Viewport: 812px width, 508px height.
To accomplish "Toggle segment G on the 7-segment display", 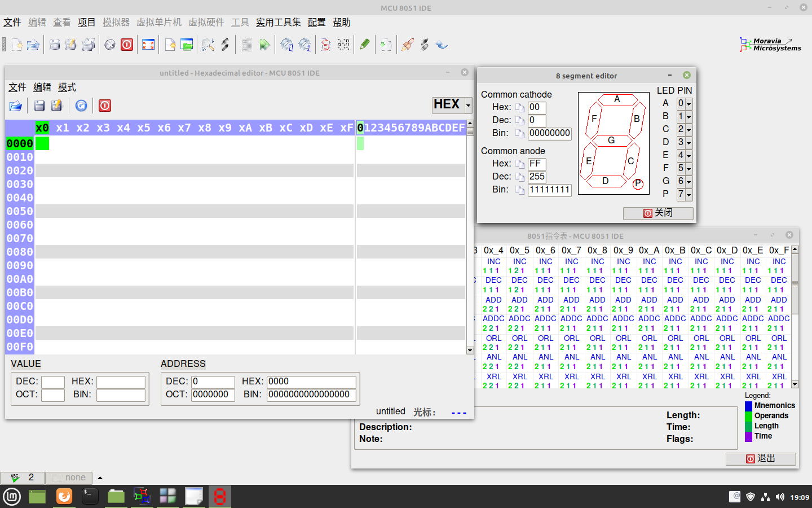I will point(612,141).
